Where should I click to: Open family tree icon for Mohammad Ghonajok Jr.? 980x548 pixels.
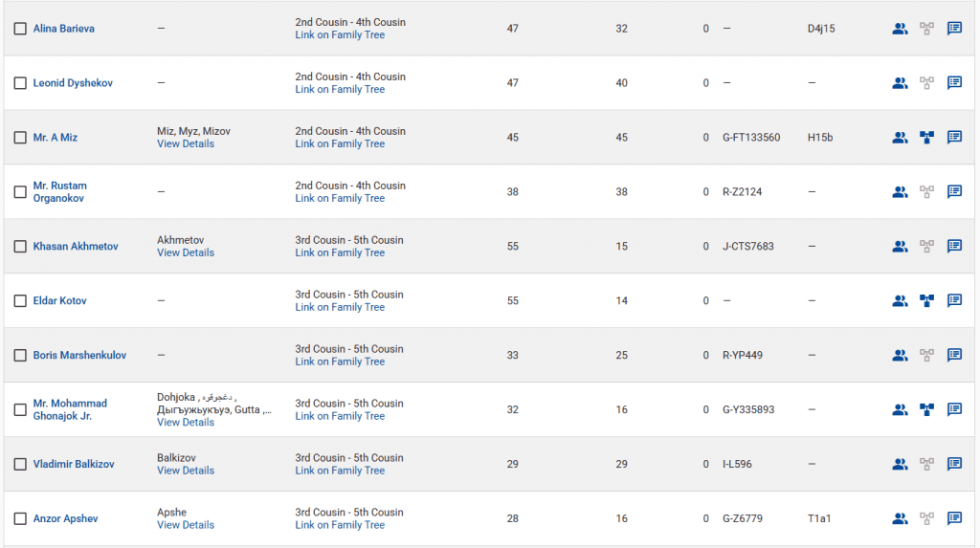pyautogui.click(x=926, y=410)
